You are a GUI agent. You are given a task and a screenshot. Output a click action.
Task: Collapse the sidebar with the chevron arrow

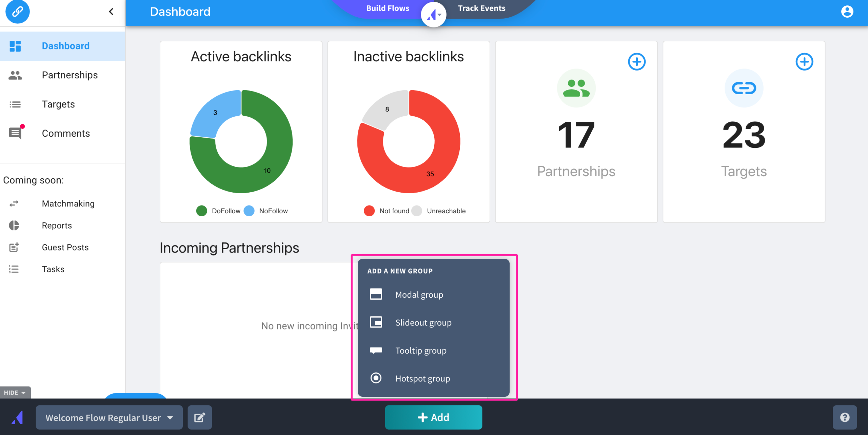click(111, 12)
